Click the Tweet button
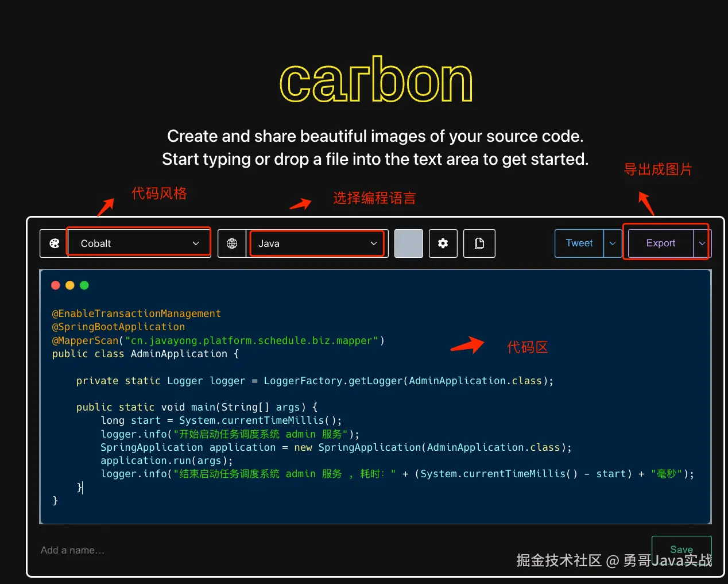728x584 pixels. [x=579, y=243]
